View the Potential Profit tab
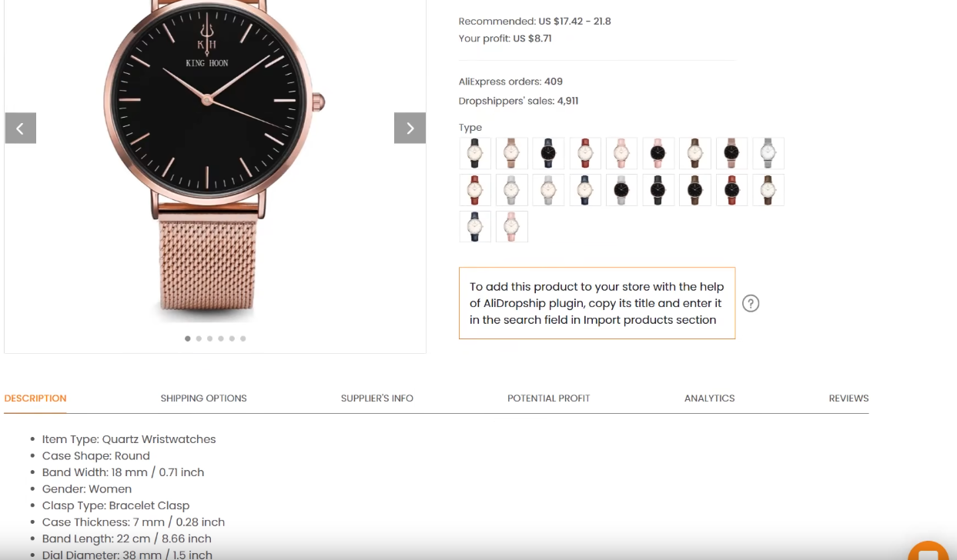 548,398
